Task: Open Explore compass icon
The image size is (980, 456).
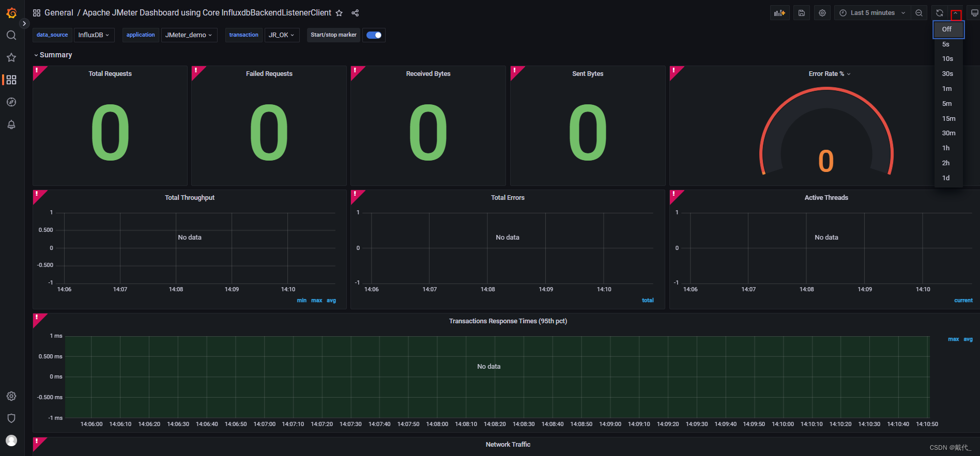Action: 11,102
